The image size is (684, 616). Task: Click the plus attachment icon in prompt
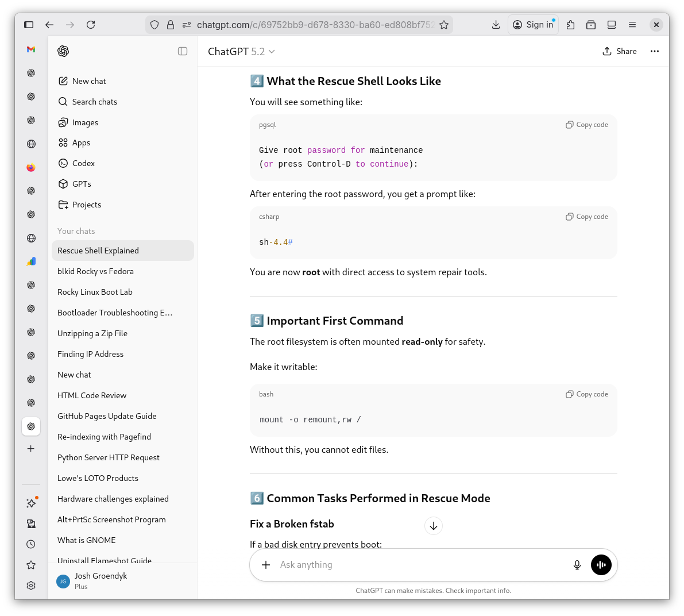tap(266, 565)
